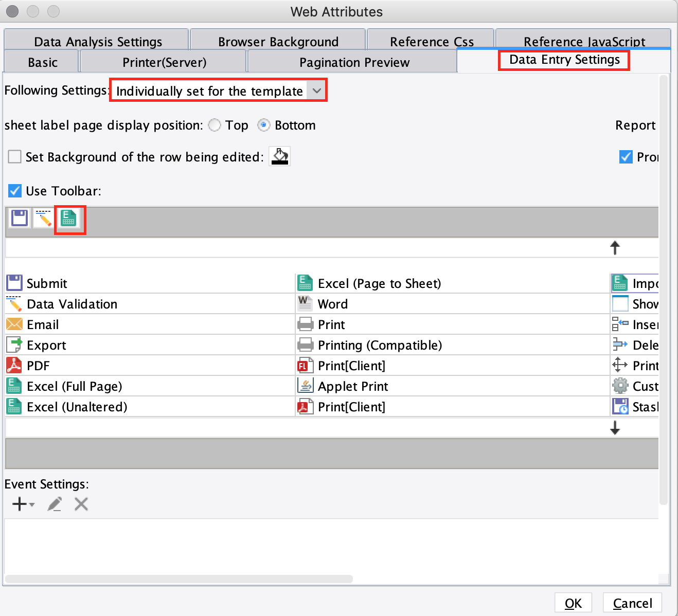678x616 pixels.
Task: Open the Following Settings dropdown
Action: pos(316,90)
